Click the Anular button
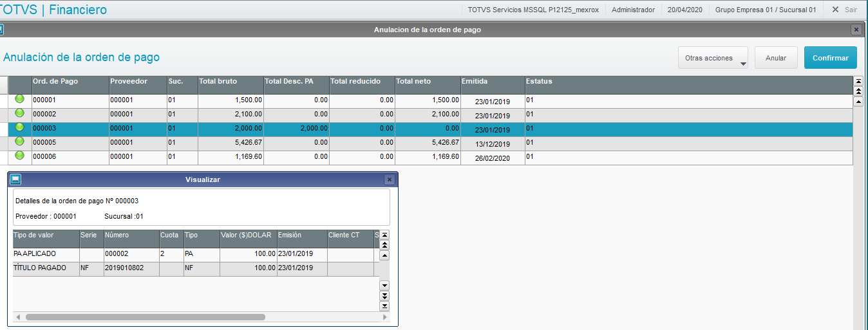 click(776, 58)
